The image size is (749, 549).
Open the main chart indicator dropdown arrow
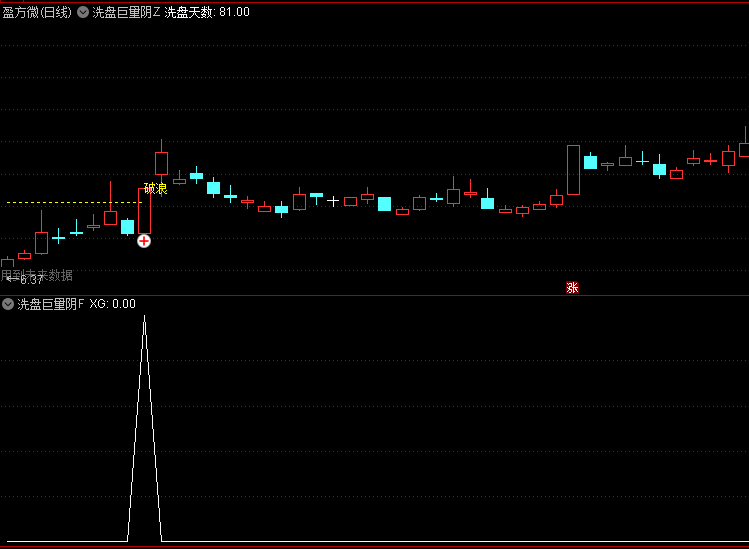point(83,12)
